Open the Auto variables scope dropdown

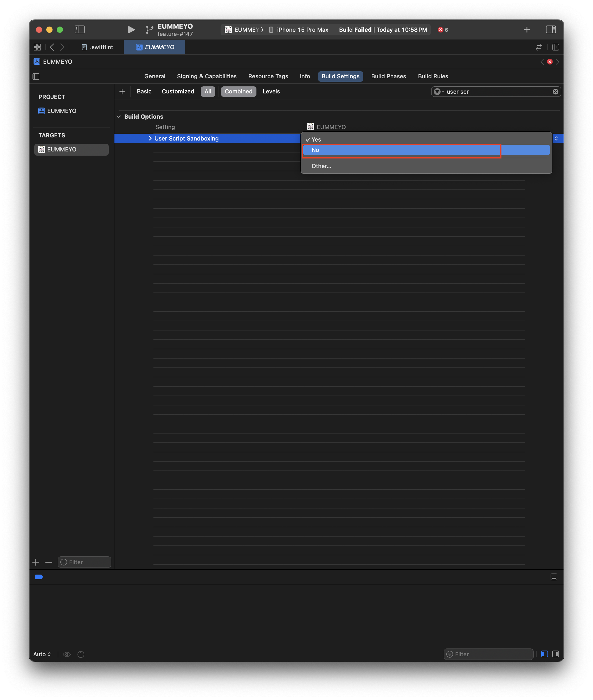click(x=42, y=654)
